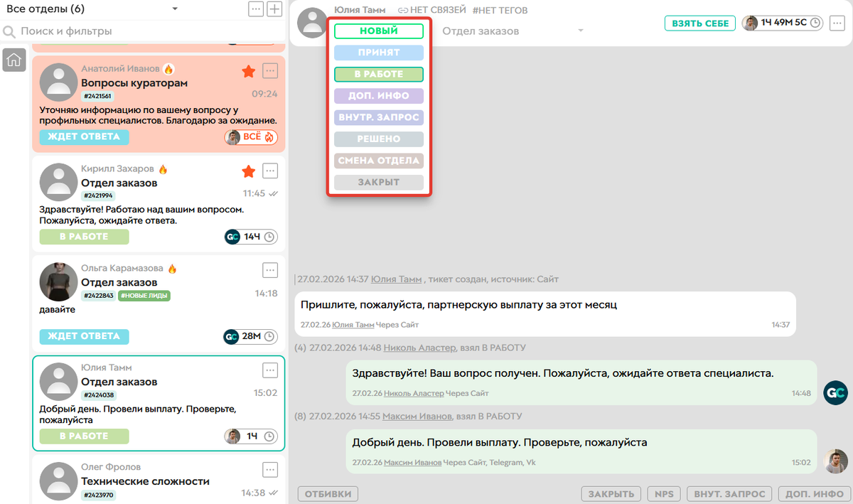This screenshot has height=504, width=853.
Task: Click the Максим Иванов link in the взял В РАБОТУ event
Action: coord(417,416)
